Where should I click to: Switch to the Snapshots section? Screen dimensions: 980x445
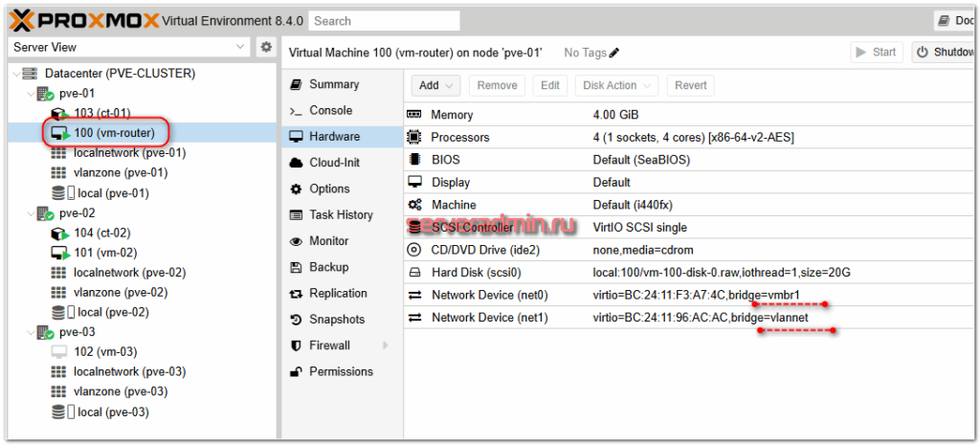click(336, 320)
